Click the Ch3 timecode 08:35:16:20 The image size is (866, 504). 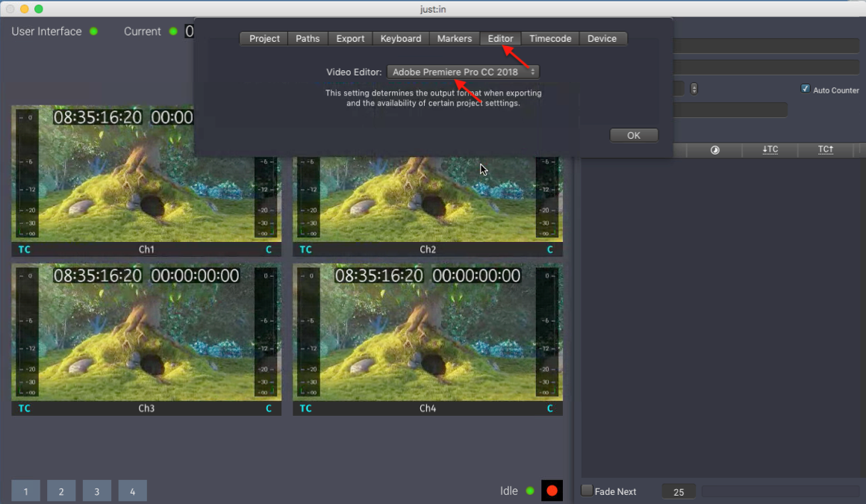pos(98,276)
